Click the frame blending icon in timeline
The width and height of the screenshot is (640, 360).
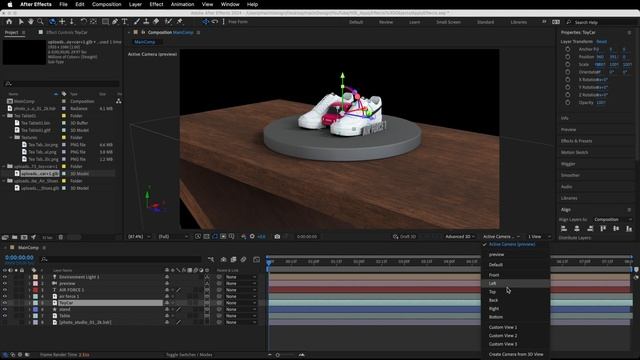tap(233, 259)
